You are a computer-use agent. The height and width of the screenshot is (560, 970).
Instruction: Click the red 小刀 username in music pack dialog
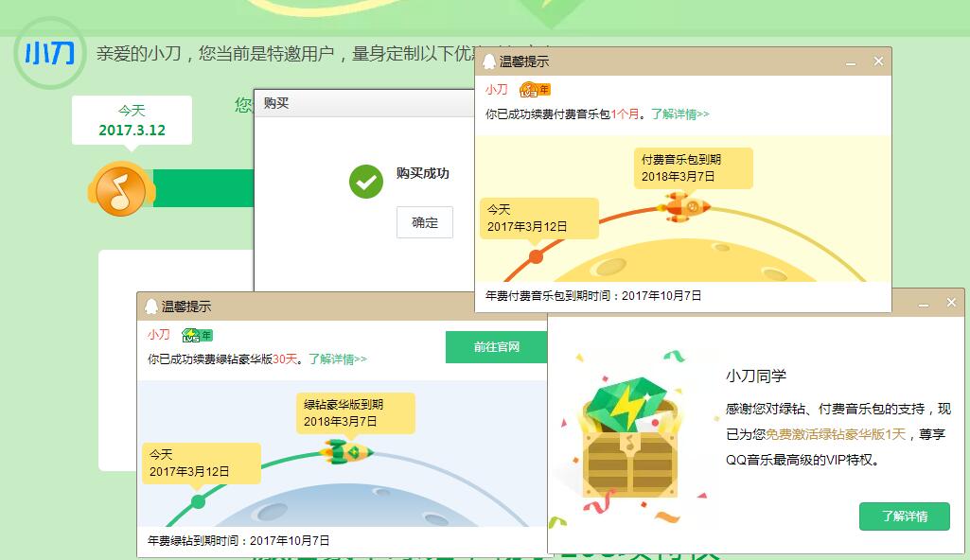coord(496,90)
